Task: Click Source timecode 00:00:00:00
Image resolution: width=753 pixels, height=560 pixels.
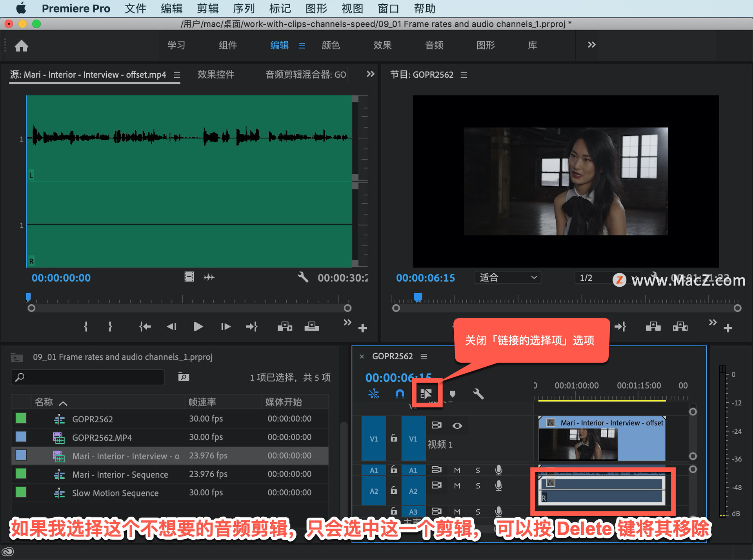Action: [61, 278]
